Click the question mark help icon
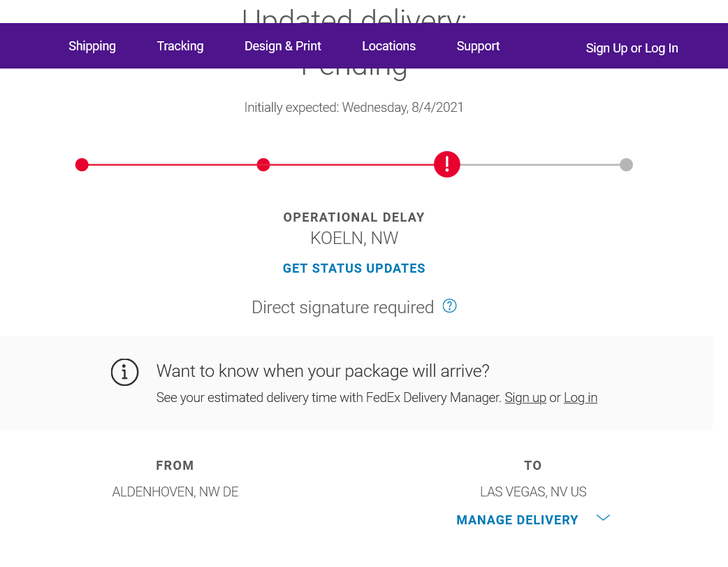The image size is (728, 567). tap(449, 306)
